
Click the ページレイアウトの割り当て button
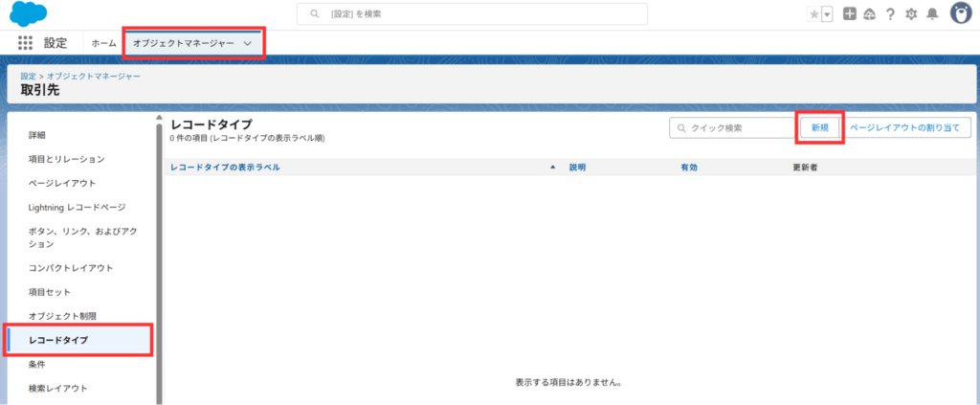click(909, 127)
